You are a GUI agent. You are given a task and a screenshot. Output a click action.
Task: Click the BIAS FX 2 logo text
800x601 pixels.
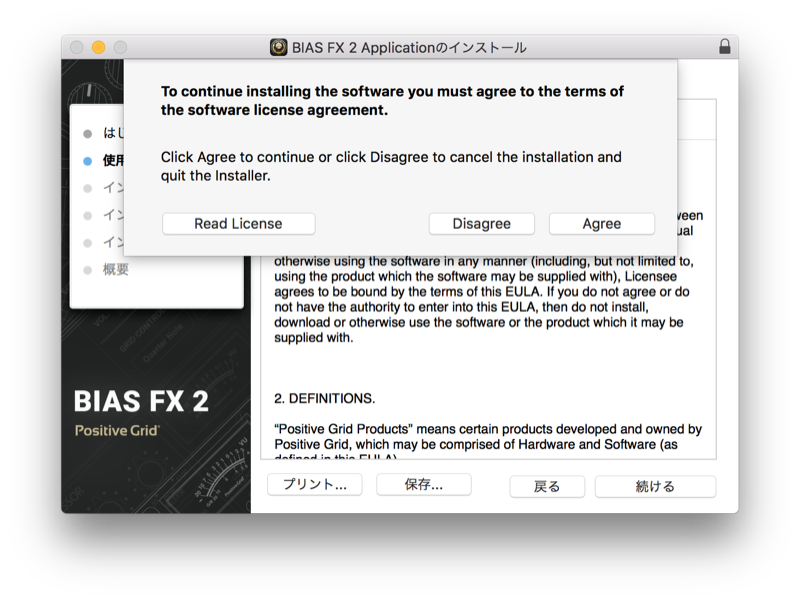pyautogui.click(x=141, y=401)
